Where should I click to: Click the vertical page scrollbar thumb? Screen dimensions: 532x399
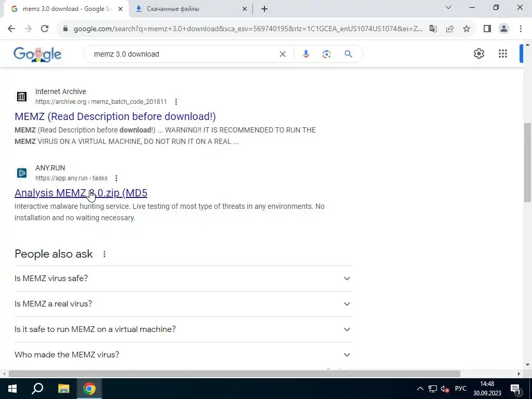click(528, 162)
